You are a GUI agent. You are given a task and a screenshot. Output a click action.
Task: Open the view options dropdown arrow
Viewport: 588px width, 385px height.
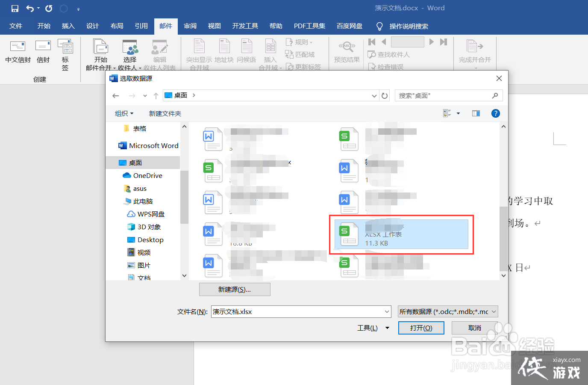[x=458, y=113]
